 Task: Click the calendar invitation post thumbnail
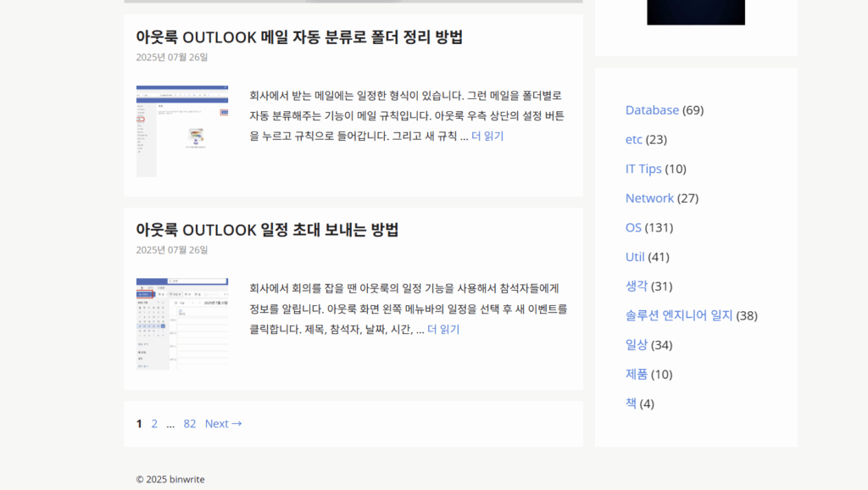coord(182,322)
